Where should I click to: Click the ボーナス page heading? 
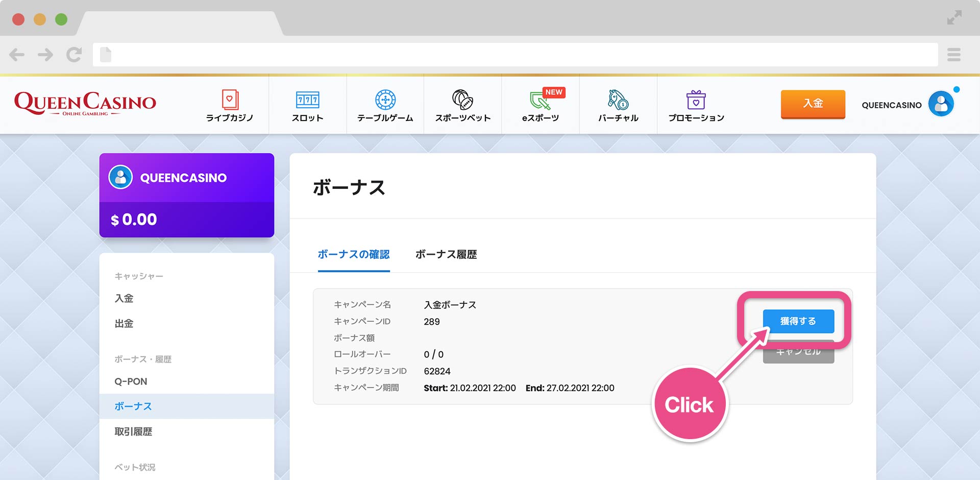coord(349,187)
